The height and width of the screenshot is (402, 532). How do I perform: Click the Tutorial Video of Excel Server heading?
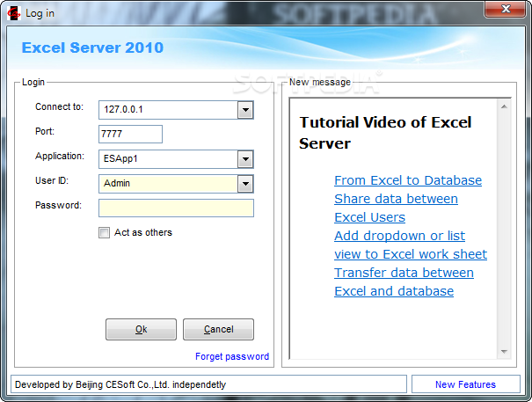click(385, 133)
